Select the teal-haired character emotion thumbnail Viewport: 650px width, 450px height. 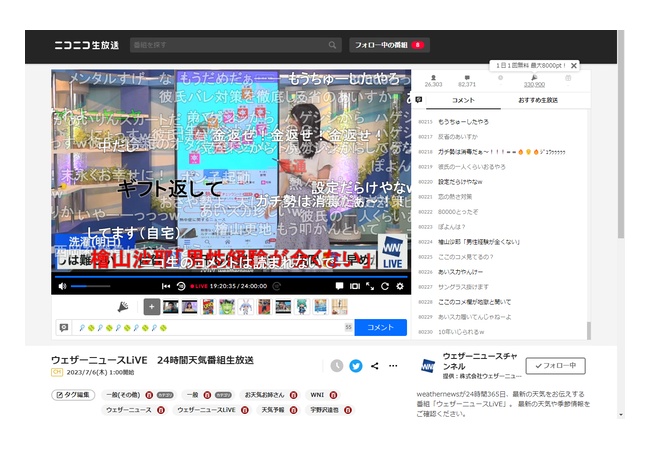[x=302, y=307]
